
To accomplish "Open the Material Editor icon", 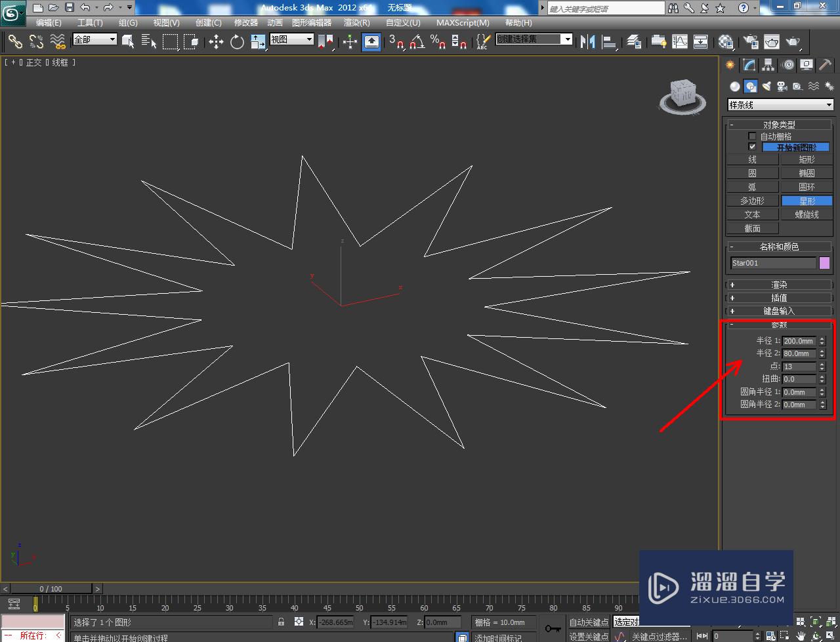I will click(x=726, y=41).
